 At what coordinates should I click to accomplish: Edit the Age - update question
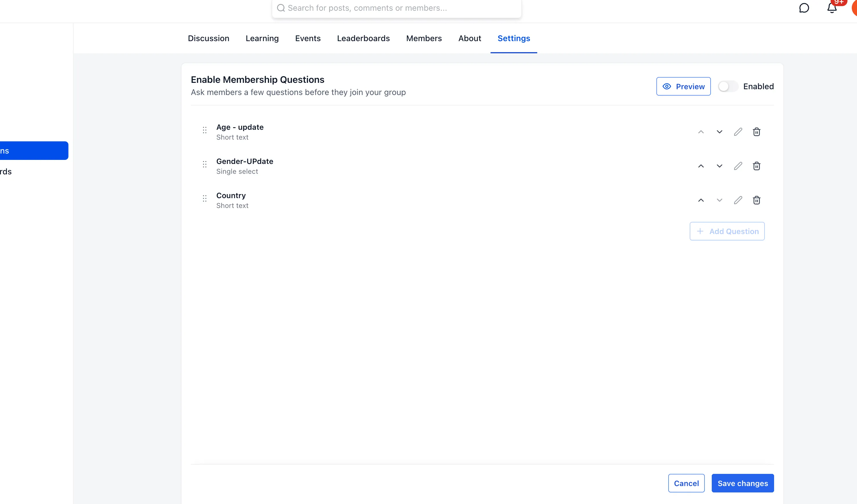click(738, 132)
